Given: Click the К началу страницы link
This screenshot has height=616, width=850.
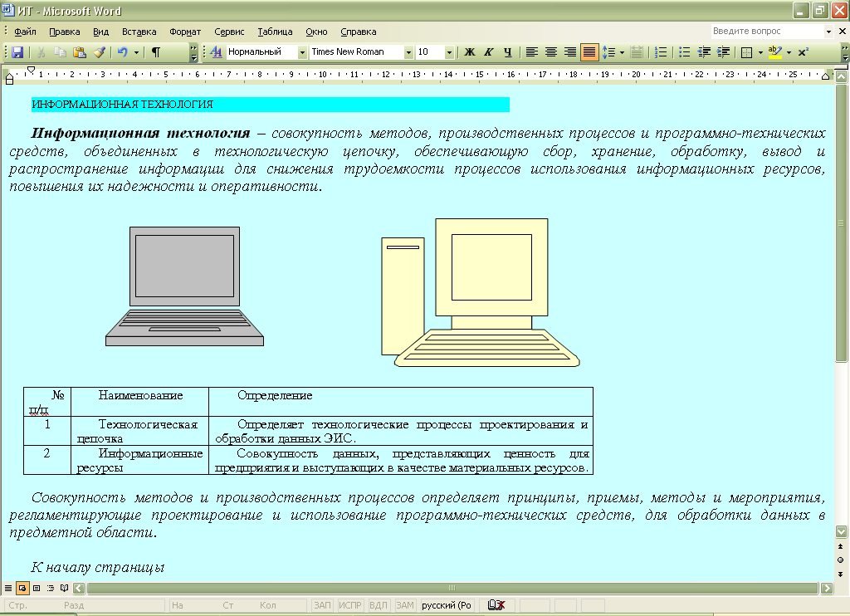Looking at the screenshot, I should [98, 567].
